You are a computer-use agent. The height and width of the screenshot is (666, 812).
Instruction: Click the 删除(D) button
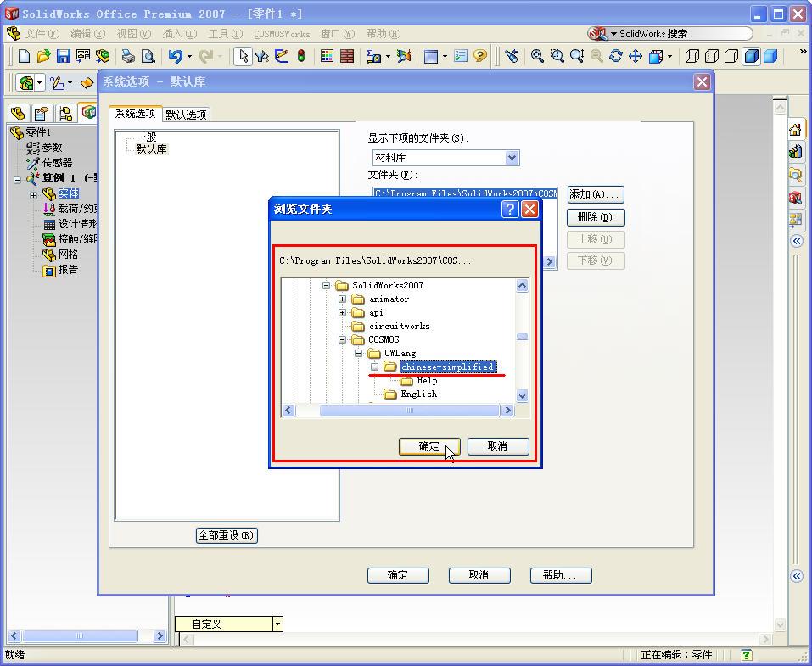[x=596, y=217]
